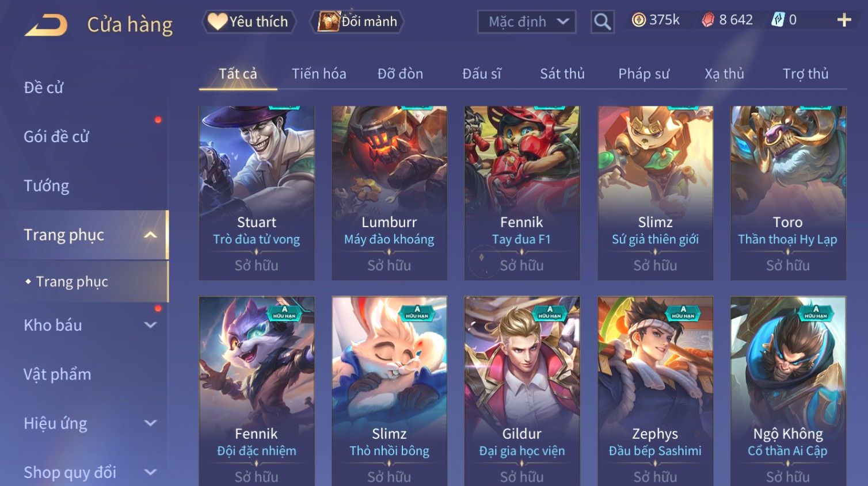Viewport: 868px width, 486px height.
Task: Collapse the Trang phục sidebar section
Action: (x=150, y=235)
